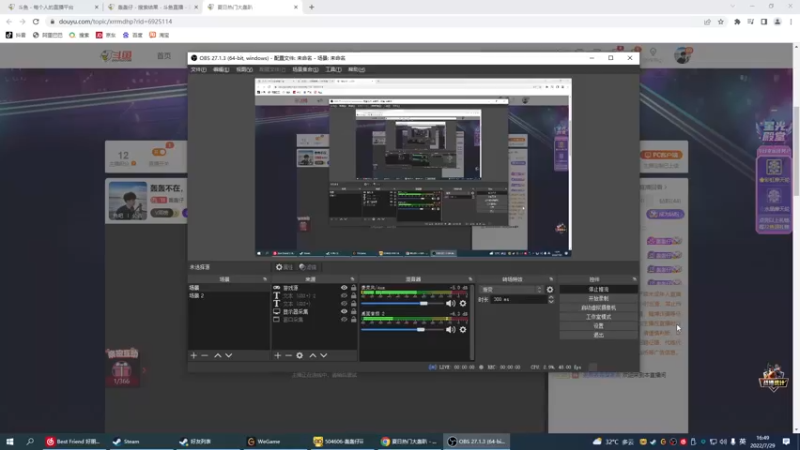Open Best Friend app from taskbar
The height and width of the screenshot is (450, 800).
73,441
